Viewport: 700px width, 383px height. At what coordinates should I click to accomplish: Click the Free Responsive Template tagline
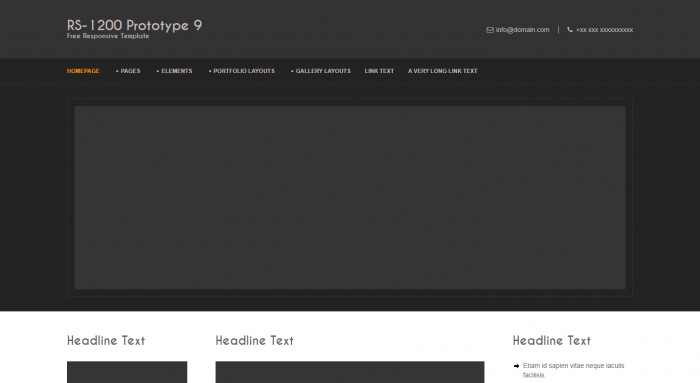coord(108,36)
